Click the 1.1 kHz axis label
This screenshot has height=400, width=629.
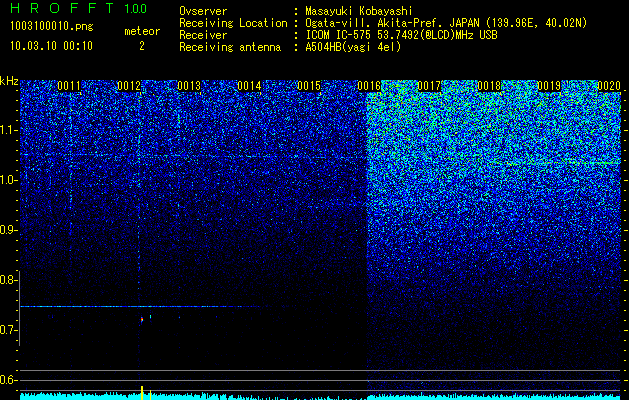[8, 130]
